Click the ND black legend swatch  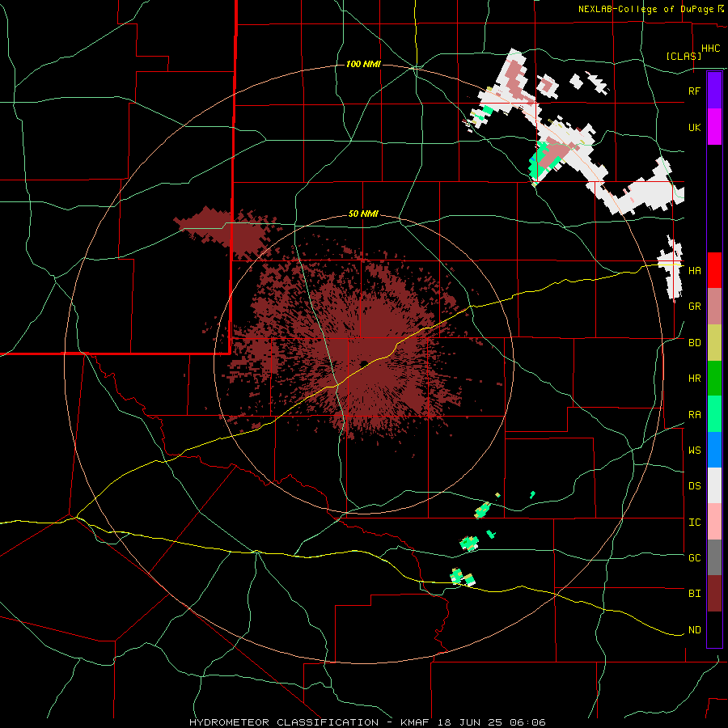tap(714, 629)
